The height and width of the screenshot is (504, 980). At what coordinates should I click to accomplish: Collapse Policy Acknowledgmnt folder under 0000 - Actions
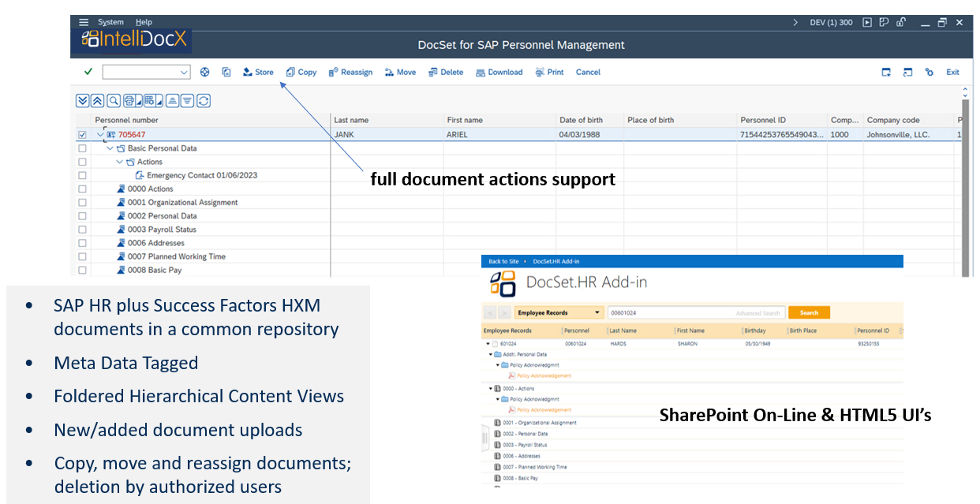click(497, 399)
